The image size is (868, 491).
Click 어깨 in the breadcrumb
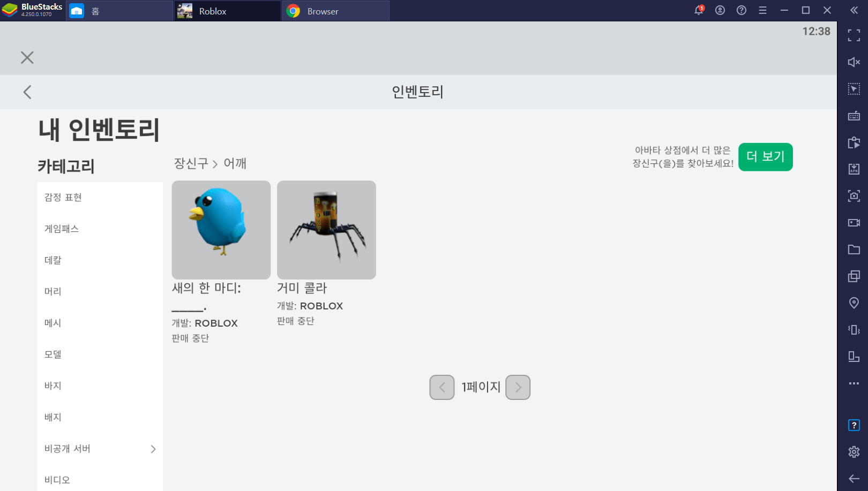click(235, 163)
